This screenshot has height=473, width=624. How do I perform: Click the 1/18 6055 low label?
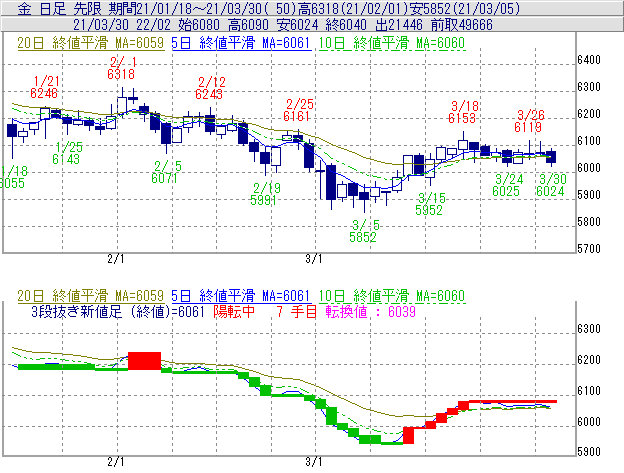tap(13, 177)
